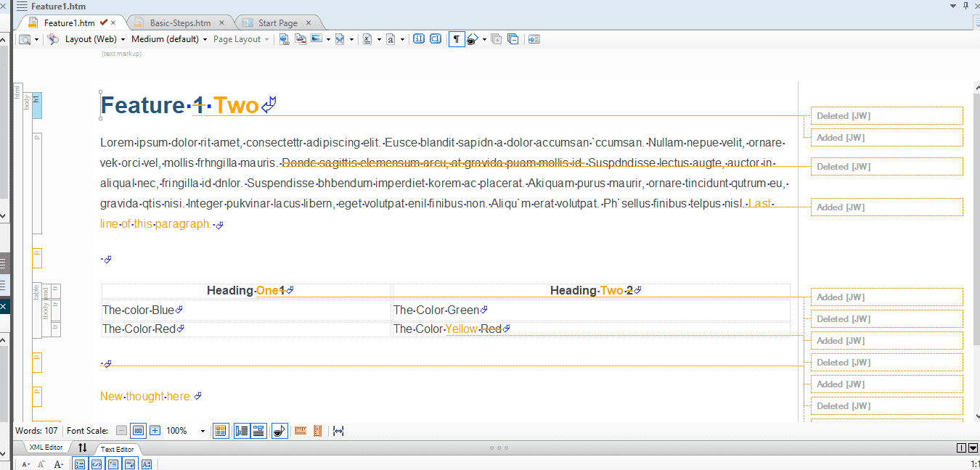Click decrease text size A icon in Text Editor bar
This screenshot has height=470, width=980.
(25, 464)
